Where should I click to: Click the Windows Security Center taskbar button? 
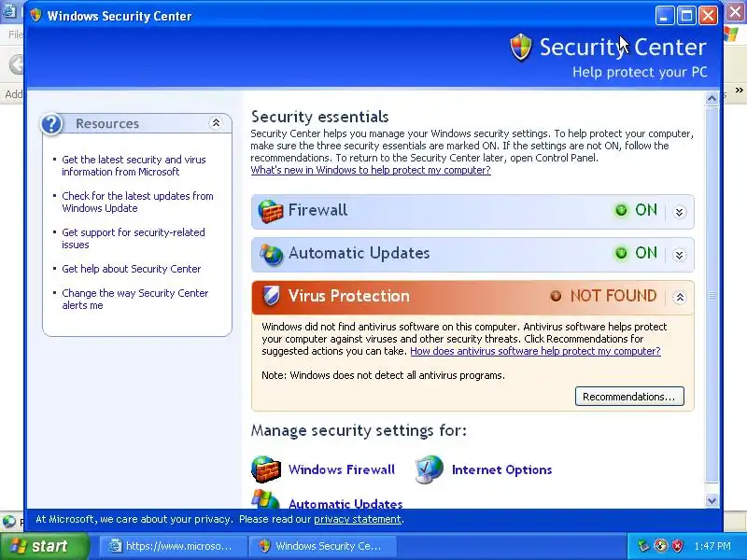coord(323,546)
